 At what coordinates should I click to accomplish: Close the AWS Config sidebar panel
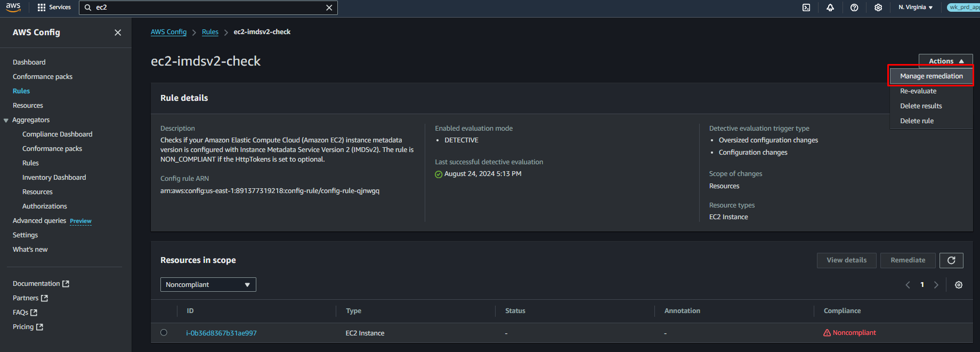pos(118,33)
